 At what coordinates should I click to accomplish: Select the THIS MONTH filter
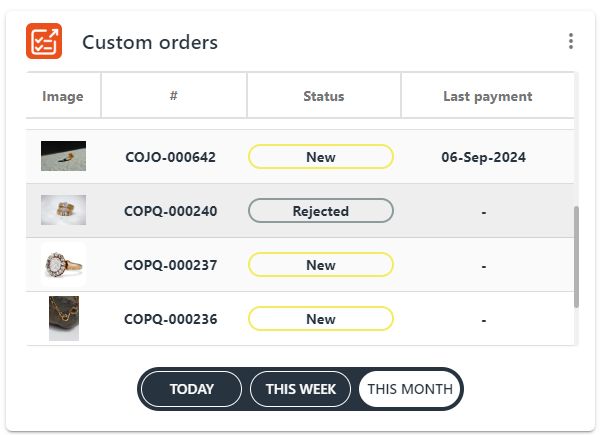coord(410,389)
